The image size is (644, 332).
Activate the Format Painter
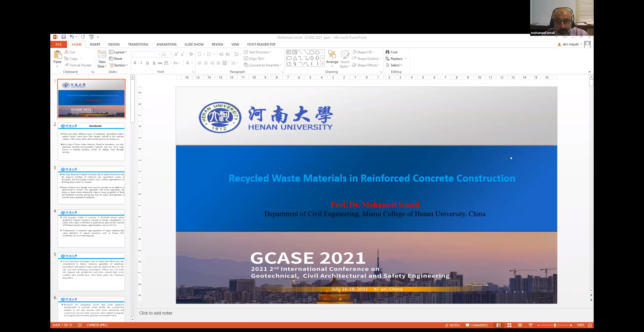click(x=78, y=65)
